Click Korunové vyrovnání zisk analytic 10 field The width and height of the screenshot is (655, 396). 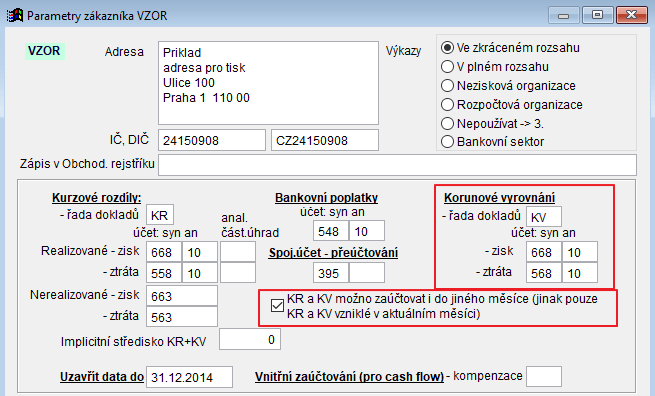(x=580, y=252)
